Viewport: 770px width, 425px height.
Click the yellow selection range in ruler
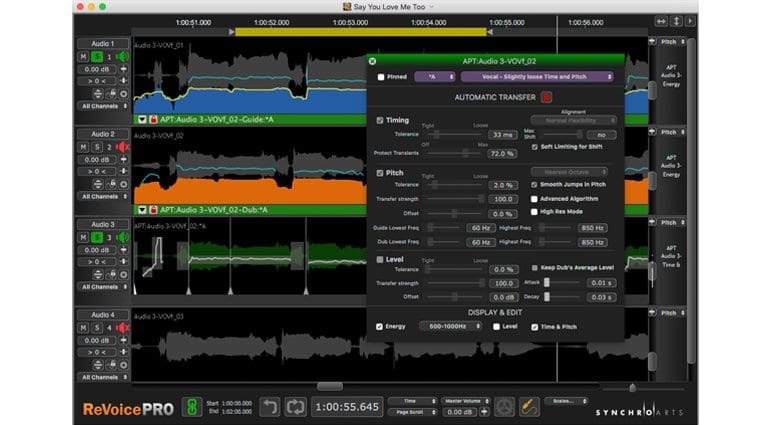click(361, 32)
